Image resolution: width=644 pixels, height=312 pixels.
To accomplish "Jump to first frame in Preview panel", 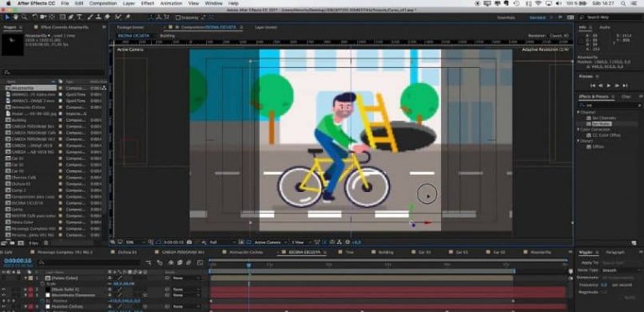I will pyautogui.click(x=593, y=86).
